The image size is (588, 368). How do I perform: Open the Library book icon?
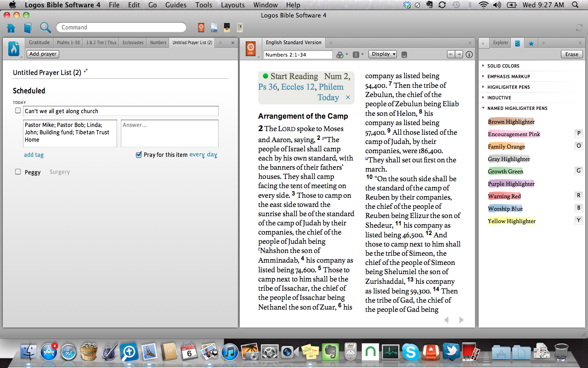(x=28, y=28)
